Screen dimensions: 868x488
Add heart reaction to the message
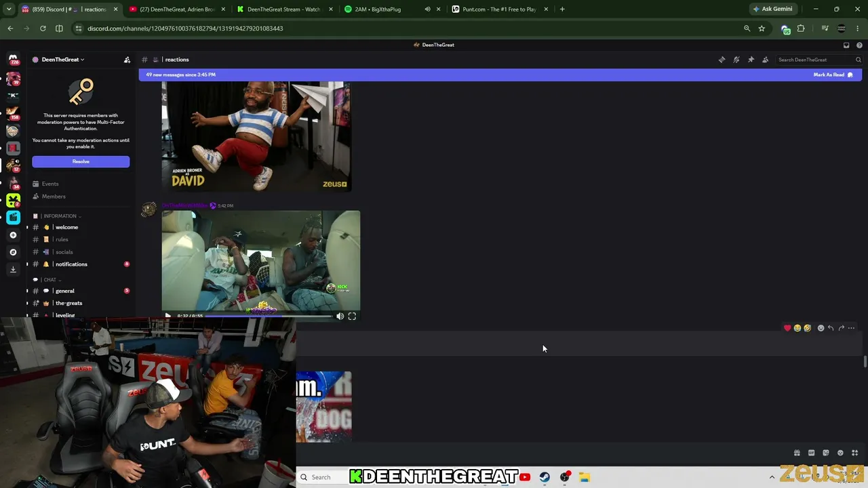click(787, 328)
